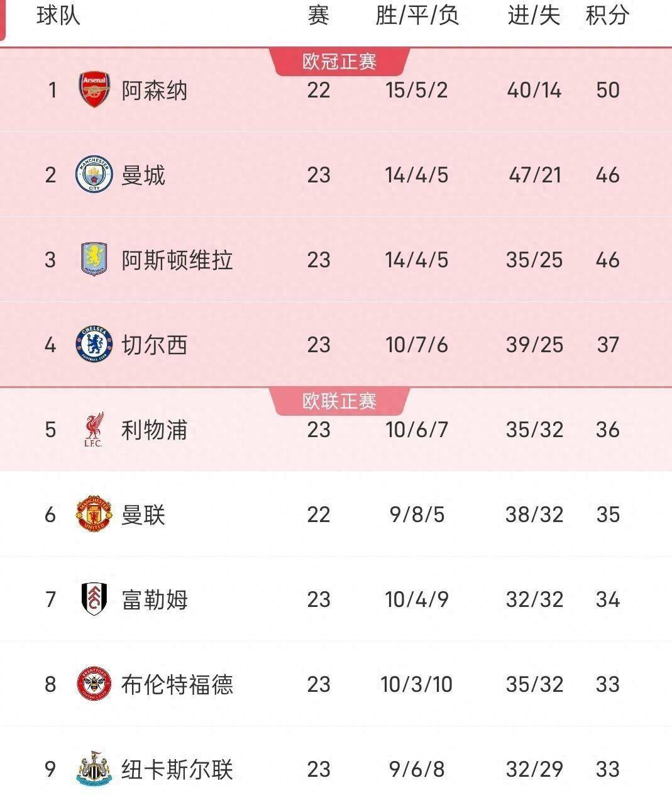Select the Newcastle United crest
The width and height of the screenshot is (672, 795).
94,769
